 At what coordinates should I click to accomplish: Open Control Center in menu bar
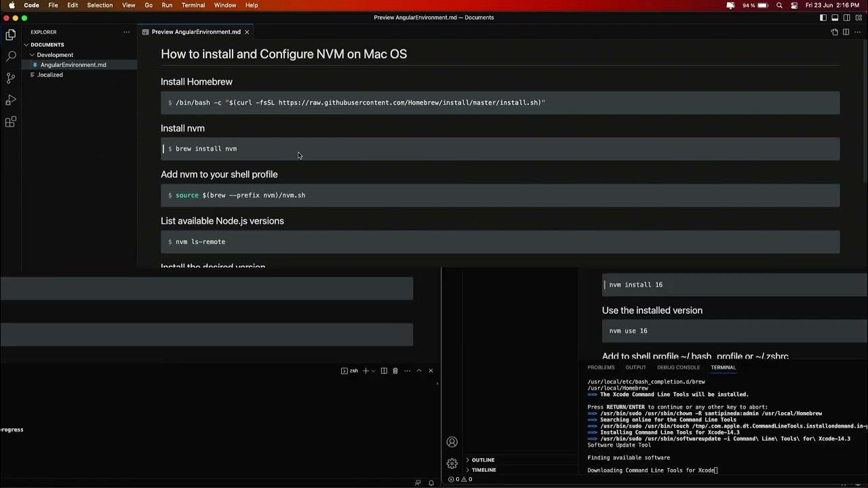coord(794,5)
